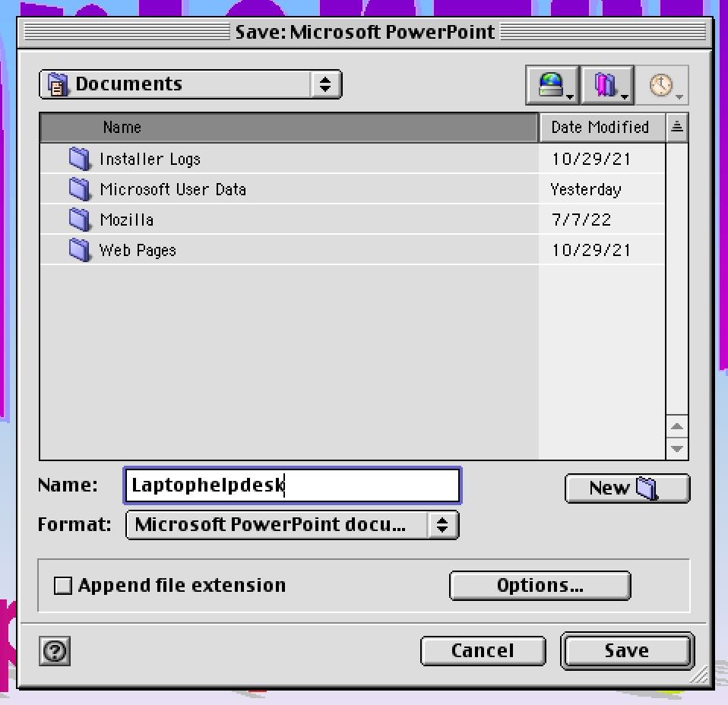
Task: Click in the Name text field
Action: tap(292, 485)
